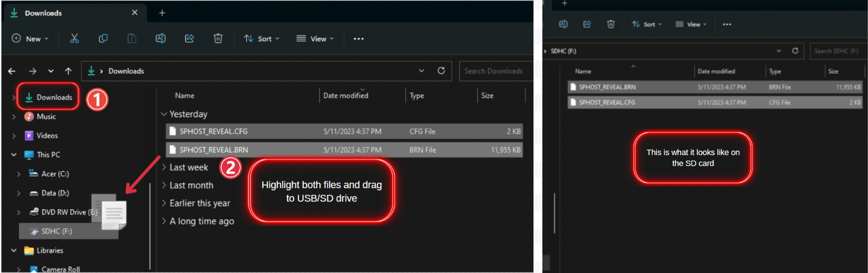This screenshot has width=868, height=273.
Task: Open the New menu button
Action: coord(30,38)
